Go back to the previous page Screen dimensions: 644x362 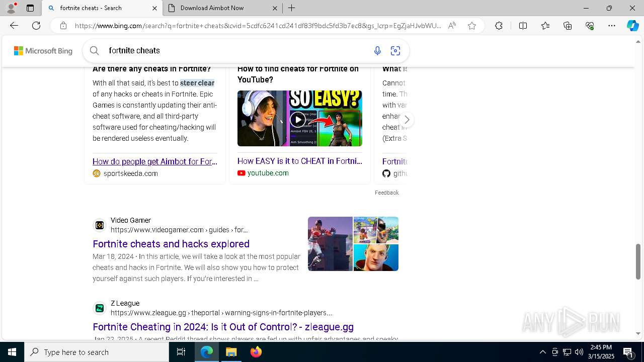pyautogui.click(x=14, y=26)
